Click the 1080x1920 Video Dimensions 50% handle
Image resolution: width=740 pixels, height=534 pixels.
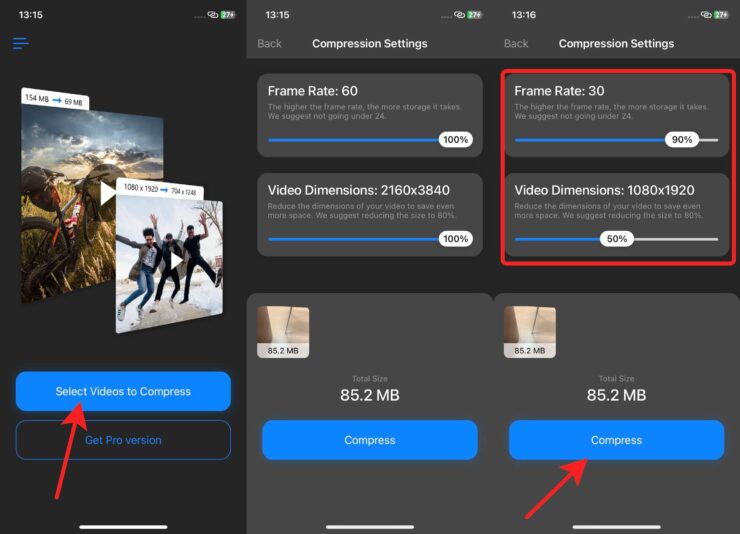click(x=617, y=239)
